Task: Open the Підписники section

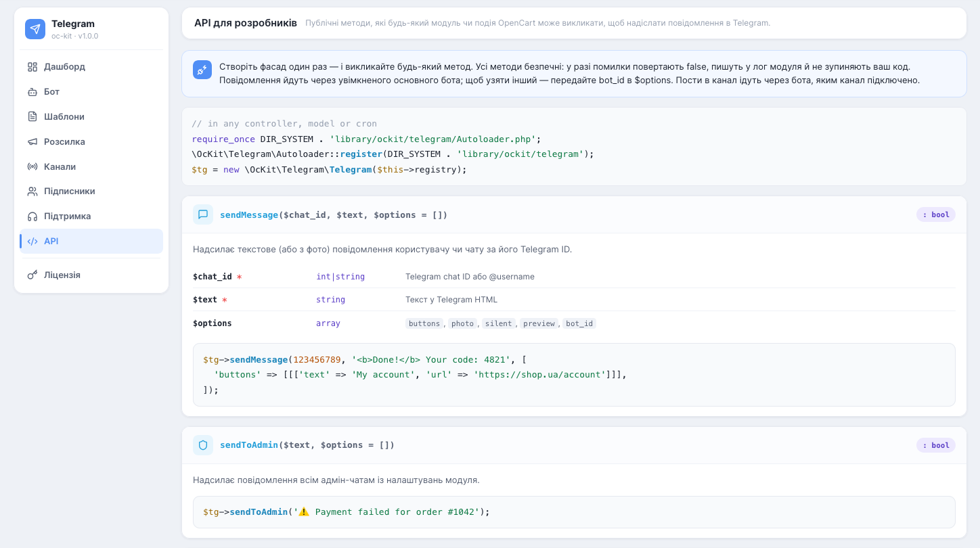Action: [x=91, y=191]
